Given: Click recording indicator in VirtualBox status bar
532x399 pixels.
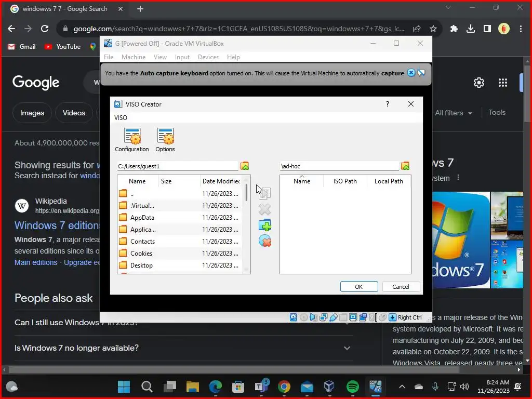Looking at the screenshot, I should coord(363,317).
